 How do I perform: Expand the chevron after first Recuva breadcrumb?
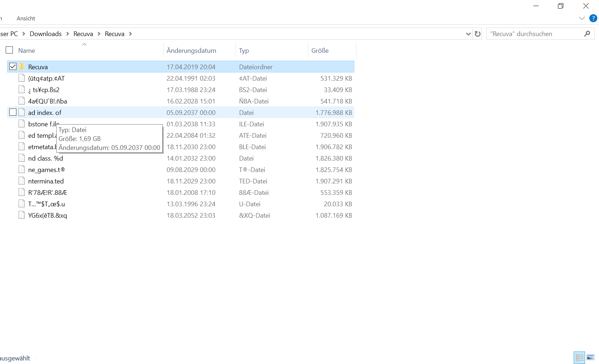(99, 34)
